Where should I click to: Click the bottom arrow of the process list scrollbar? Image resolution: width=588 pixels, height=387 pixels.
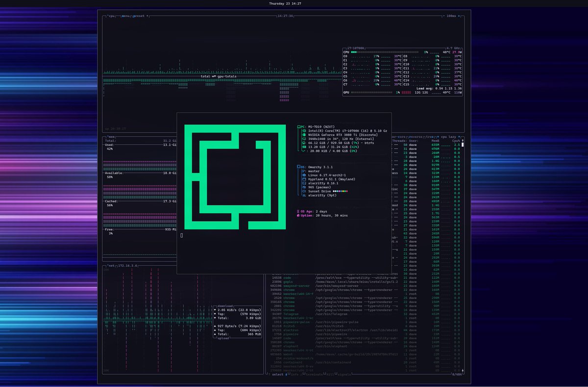tap(462, 370)
